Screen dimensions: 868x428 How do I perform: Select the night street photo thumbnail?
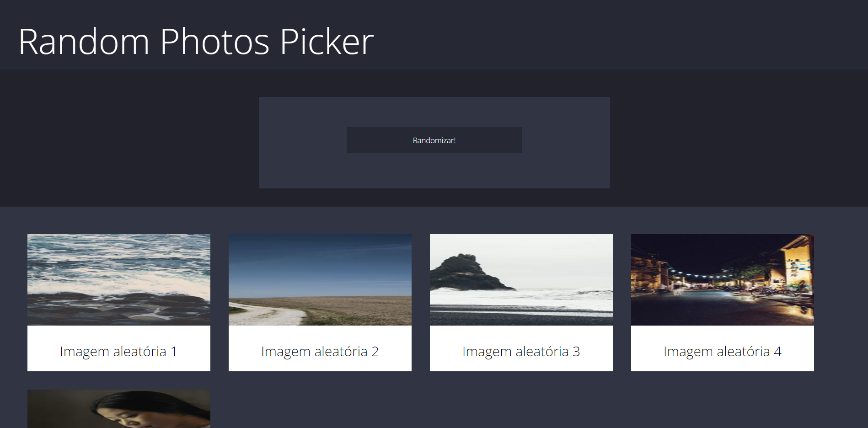click(x=723, y=280)
